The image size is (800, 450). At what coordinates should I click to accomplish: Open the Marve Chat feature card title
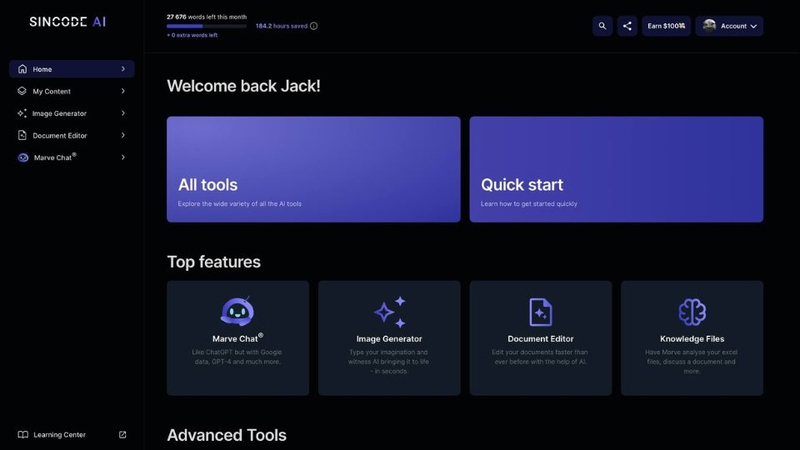click(x=238, y=338)
